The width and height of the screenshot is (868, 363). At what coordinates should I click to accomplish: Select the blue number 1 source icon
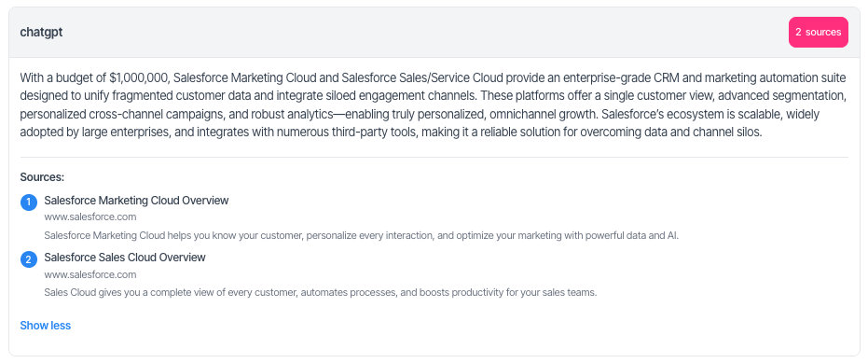[x=29, y=202]
